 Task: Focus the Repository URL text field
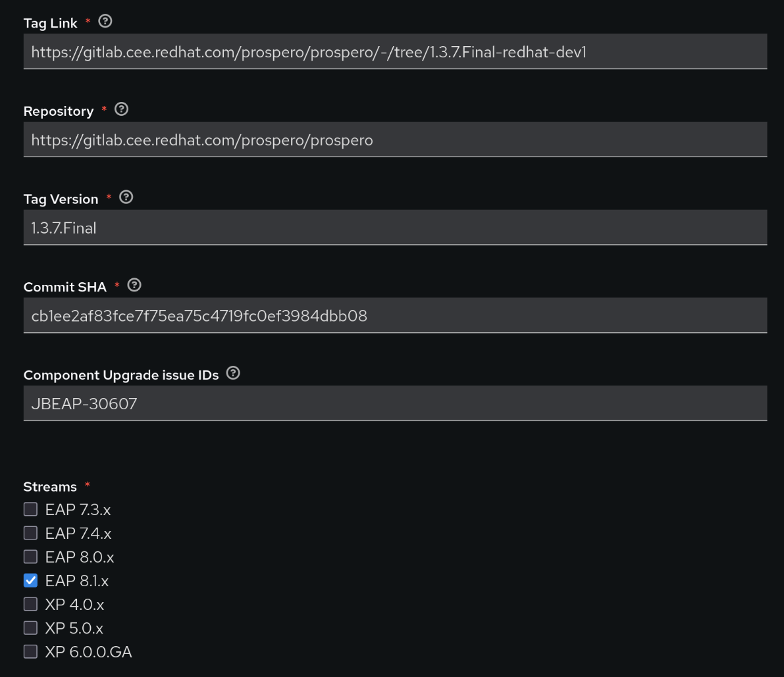[395, 139]
